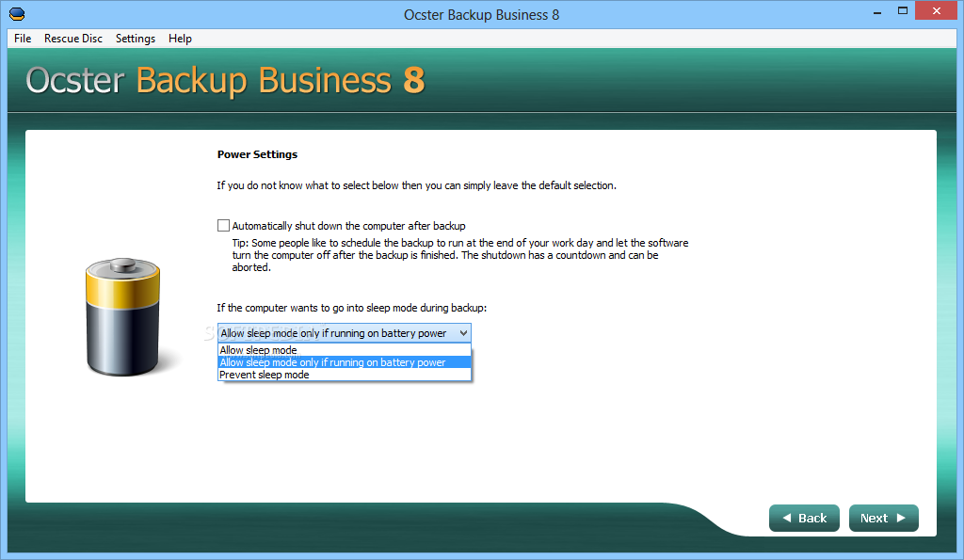
Task: Open the Rescue Disc menu
Action: click(73, 38)
